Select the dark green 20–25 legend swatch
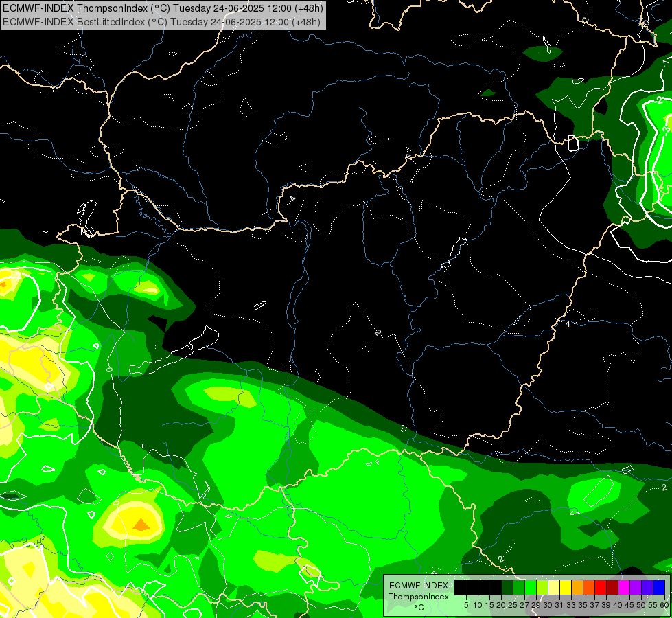This screenshot has width=672, height=618. (x=507, y=587)
